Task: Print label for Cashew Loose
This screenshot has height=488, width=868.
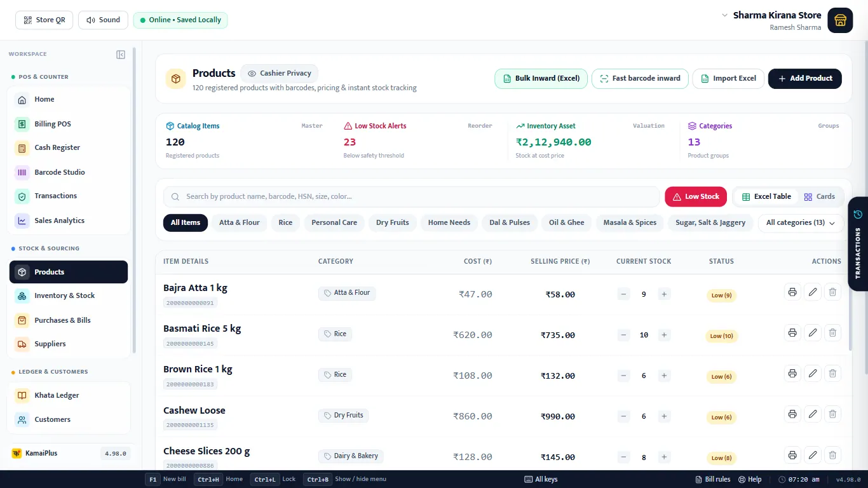Action: [x=792, y=414]
